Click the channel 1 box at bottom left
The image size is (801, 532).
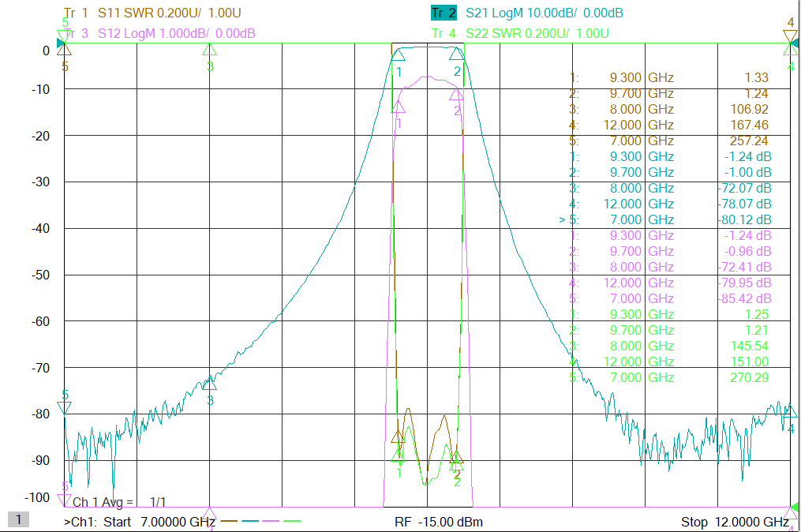pos(18,519)
